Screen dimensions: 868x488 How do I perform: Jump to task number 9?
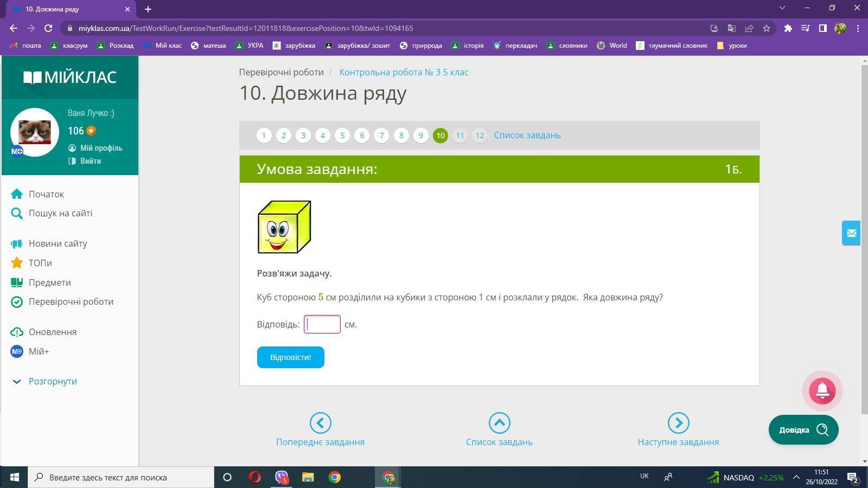420,136
